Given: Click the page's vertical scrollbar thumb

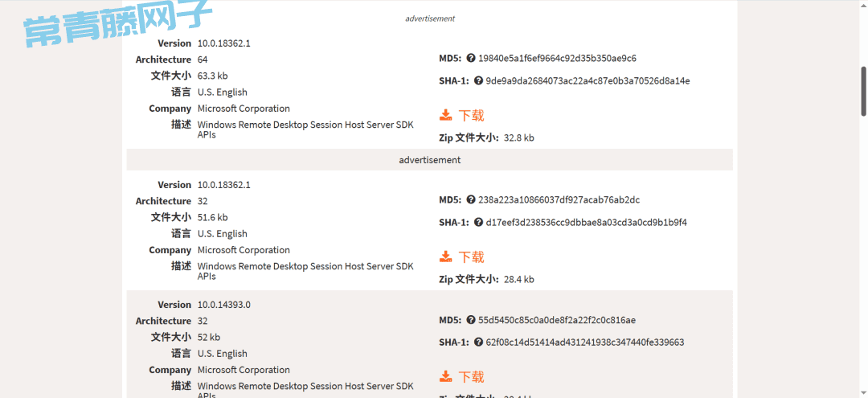Looking at the screenshot, I should point(863,92).
